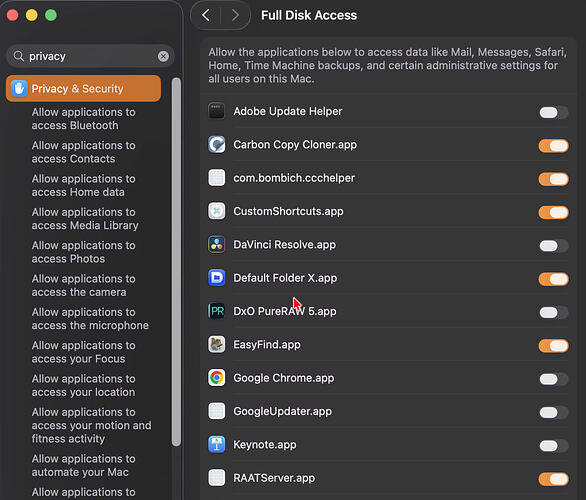Open Allow applications to access the microphone

[90, 318]
